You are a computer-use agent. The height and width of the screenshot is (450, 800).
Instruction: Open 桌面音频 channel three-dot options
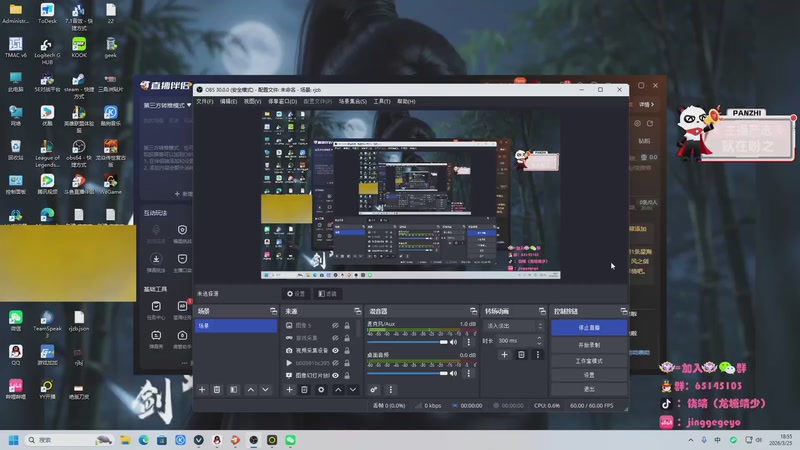pyautogui.click(x=468, y=373)
